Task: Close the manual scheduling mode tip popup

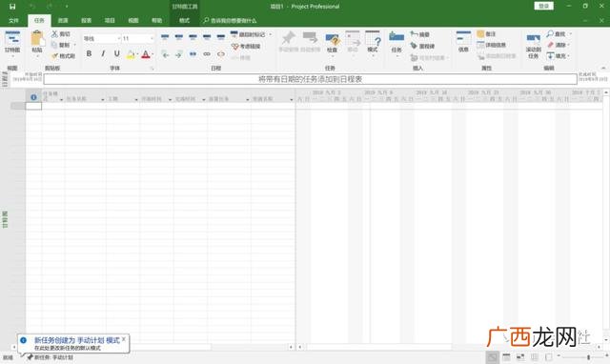Action: pyautogui.click(x=124, y=339)
